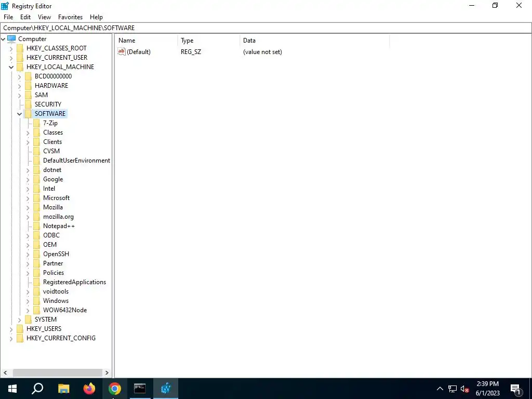Select the Intel key
This screenshot has width=532, height=399.
click(x=49, y=188)
